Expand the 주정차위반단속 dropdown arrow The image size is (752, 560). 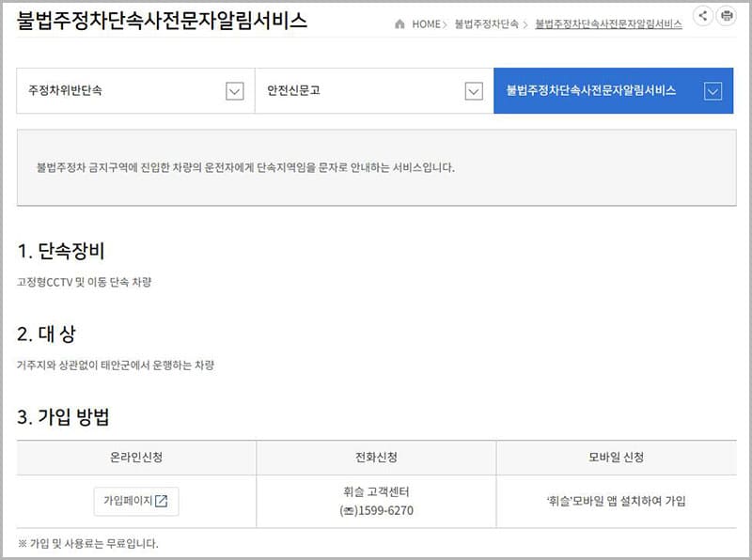tap(235, 91)
